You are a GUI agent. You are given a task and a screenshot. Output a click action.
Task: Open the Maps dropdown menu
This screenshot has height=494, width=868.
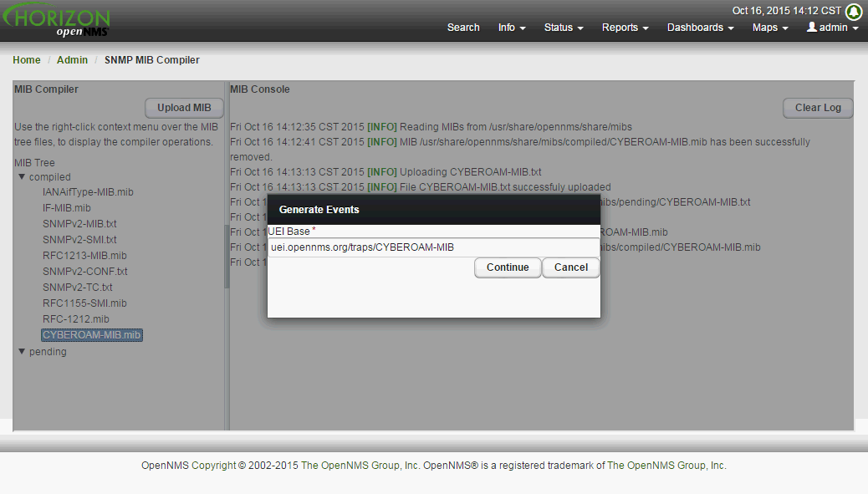(770, 27)
